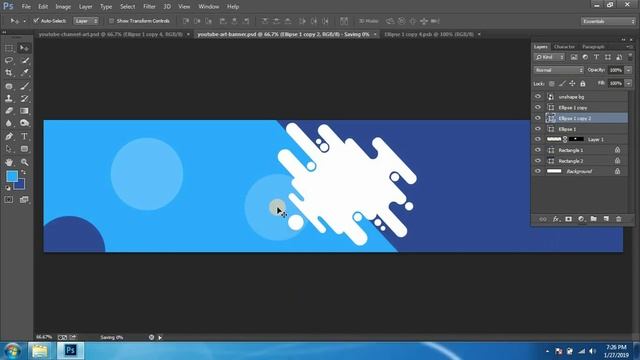Image resolution: width=640 pixels, height=360 pixels.
Task: Select the Pen tool
Action: (x=9, y=136)
